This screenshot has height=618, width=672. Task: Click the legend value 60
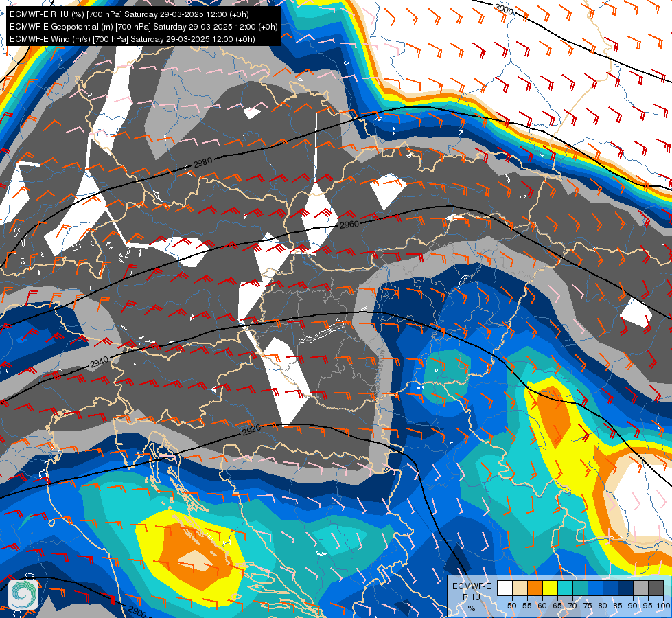coord(542,606)
